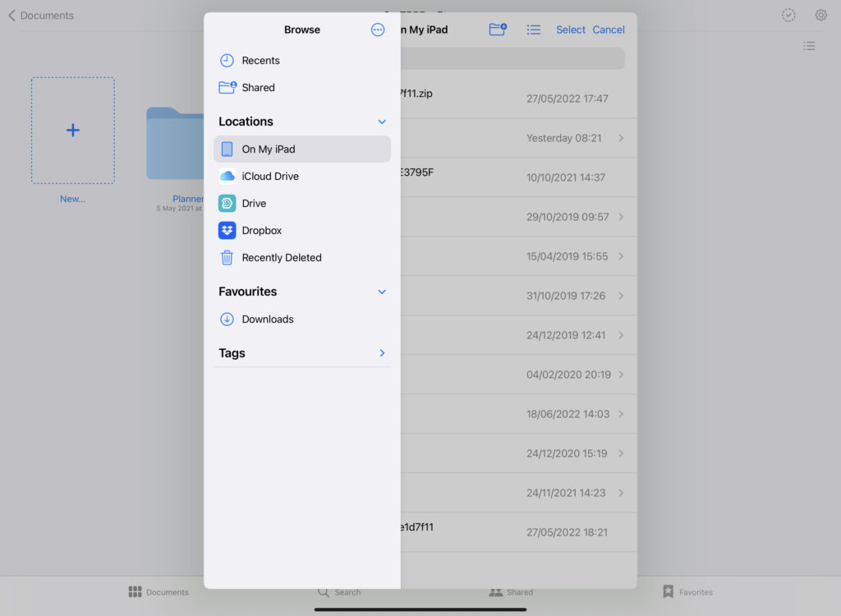Tap the checkmark circle icon in the top bar
Viewport: 841px width, 616px height.
coord(788,16)
